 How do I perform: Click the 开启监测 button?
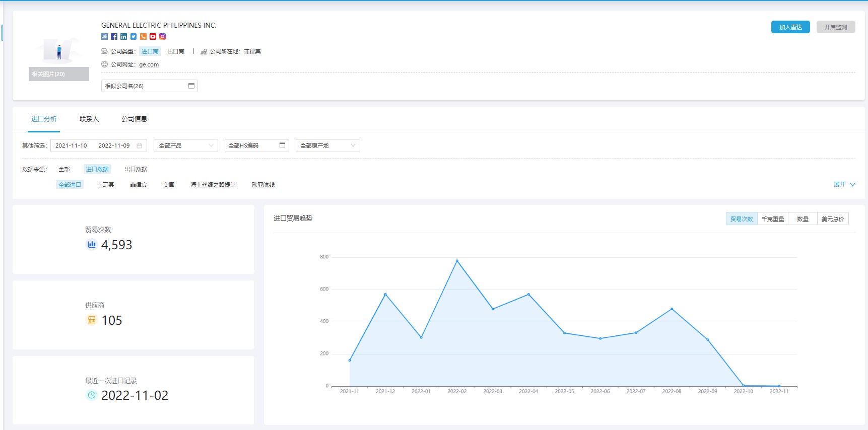[x=836, y=27]
